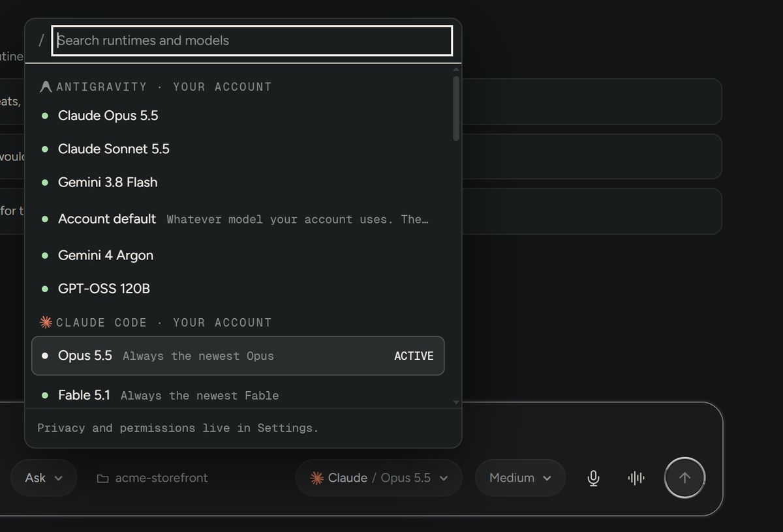Click the send arrow button
Screen dimensions: 783x532
(684, 478)
